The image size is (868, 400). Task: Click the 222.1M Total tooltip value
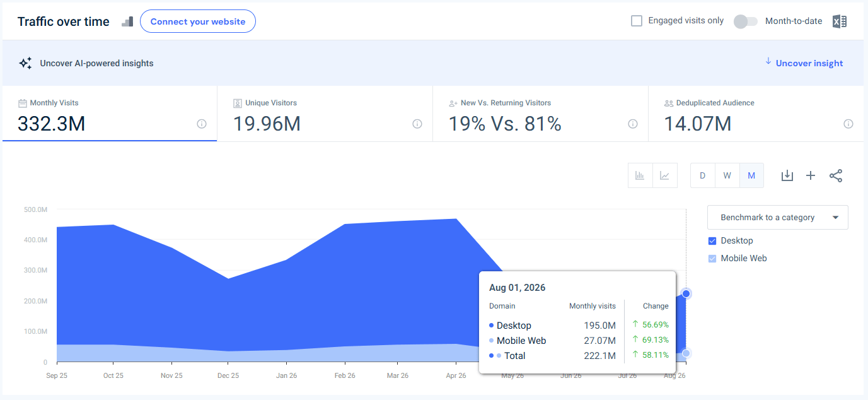[599, 356]
